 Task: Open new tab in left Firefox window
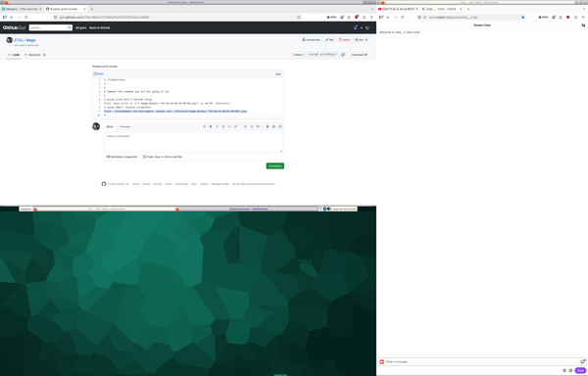92,9
